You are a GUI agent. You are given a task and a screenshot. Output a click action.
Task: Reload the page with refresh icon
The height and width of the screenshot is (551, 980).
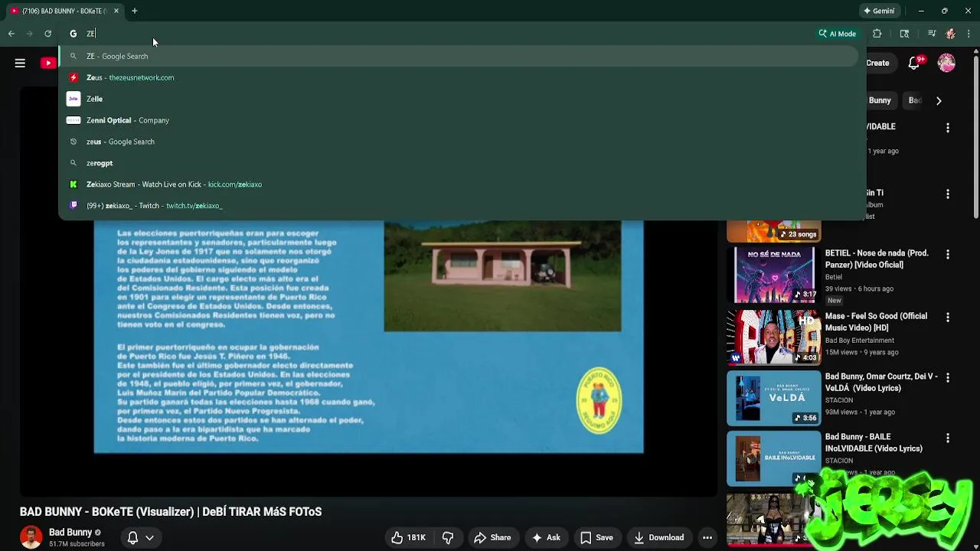click(x=47, y=34)
